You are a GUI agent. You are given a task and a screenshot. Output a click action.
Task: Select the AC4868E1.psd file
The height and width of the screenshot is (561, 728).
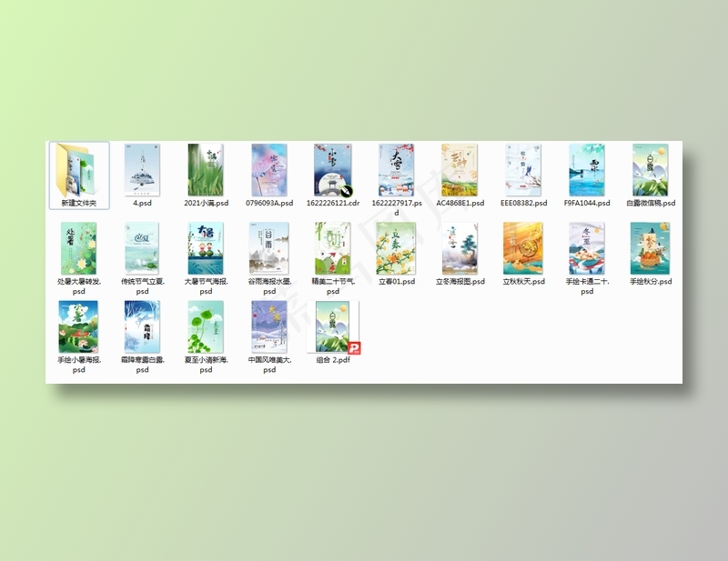click(x=460, y=170)
